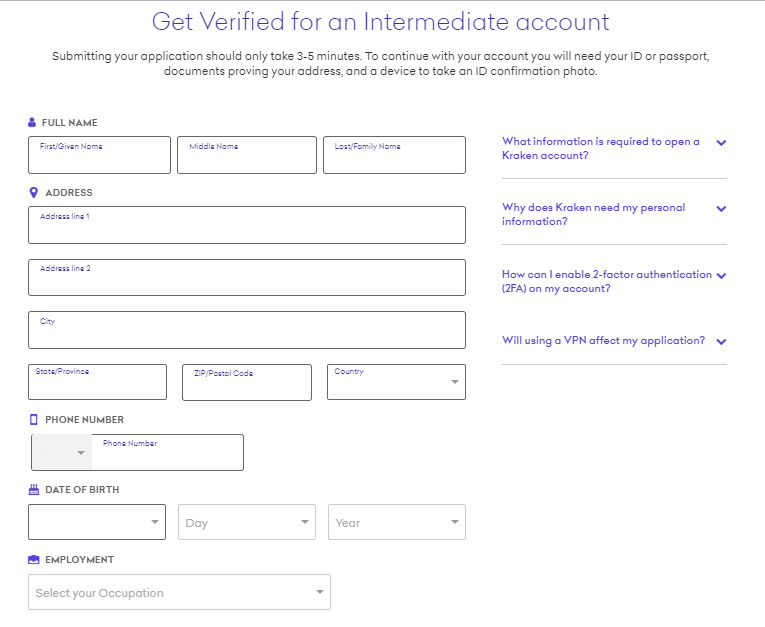The image size is (765, 627).
Task: Open the Select your Occupation dropdown
Action: [x=180, y=592]
